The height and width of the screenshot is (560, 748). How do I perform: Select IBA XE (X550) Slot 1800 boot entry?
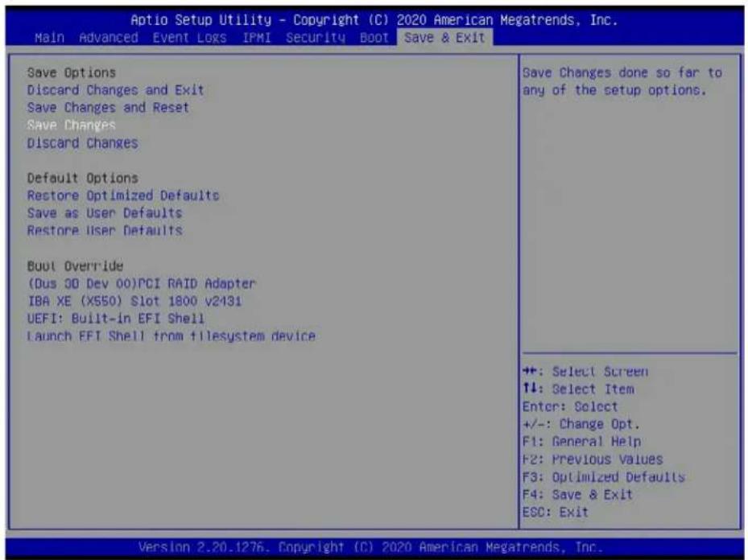pos(134,301)
